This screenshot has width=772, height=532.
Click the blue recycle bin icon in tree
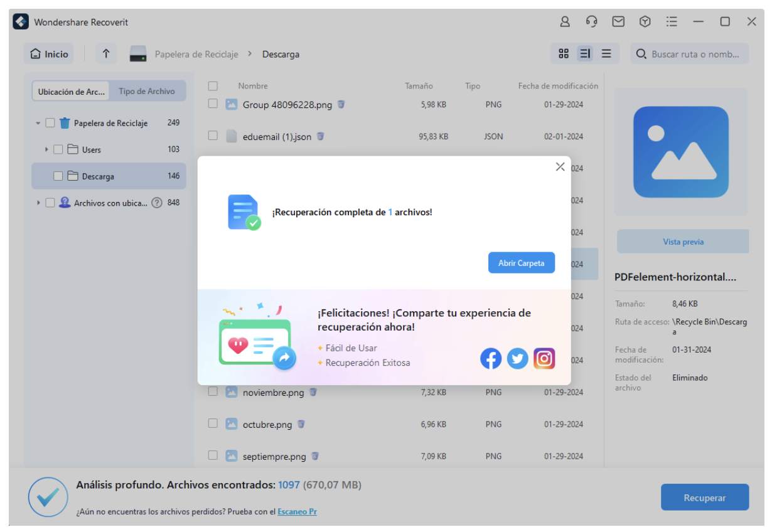pos(65,123)
